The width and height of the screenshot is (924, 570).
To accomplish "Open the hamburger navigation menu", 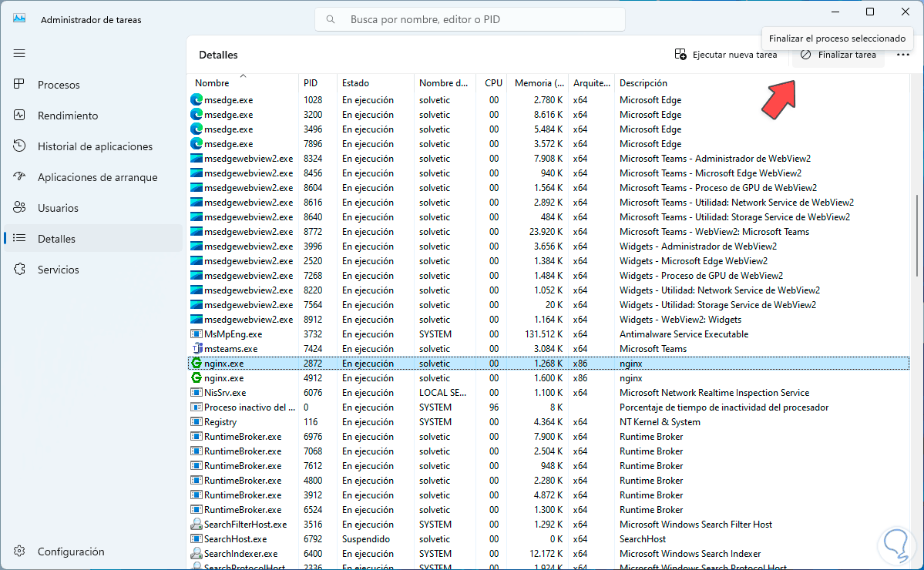I will tap(19, 54).
